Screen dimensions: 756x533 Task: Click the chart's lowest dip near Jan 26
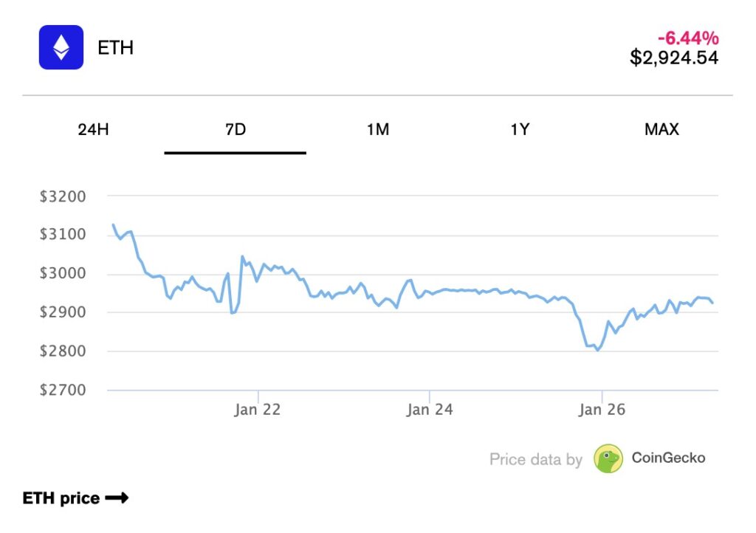[597, 350]
